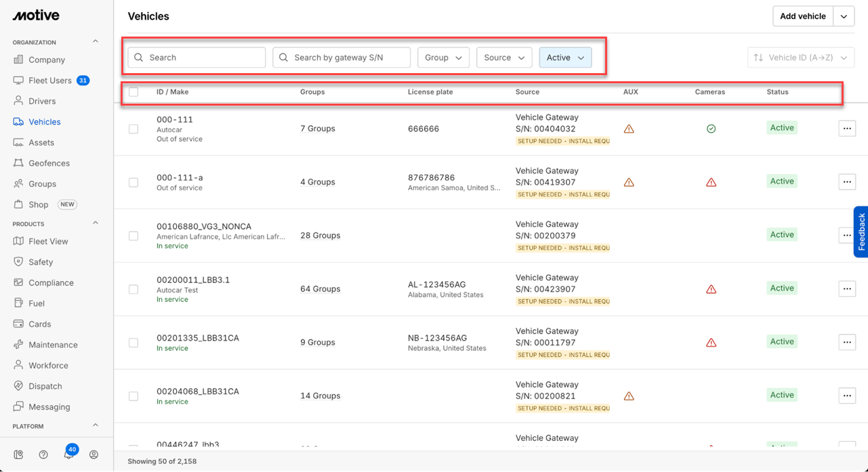Click AUX warning icon for vehicle 000-111-a
Screen dimensions: 868x472
point(629,182)
